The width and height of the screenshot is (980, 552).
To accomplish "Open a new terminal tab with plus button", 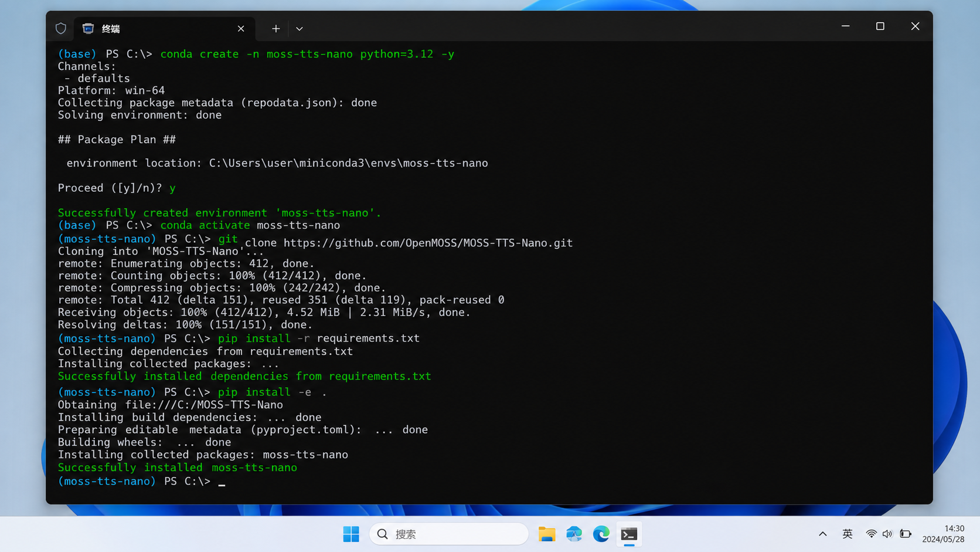I will (x=275, y=28).
